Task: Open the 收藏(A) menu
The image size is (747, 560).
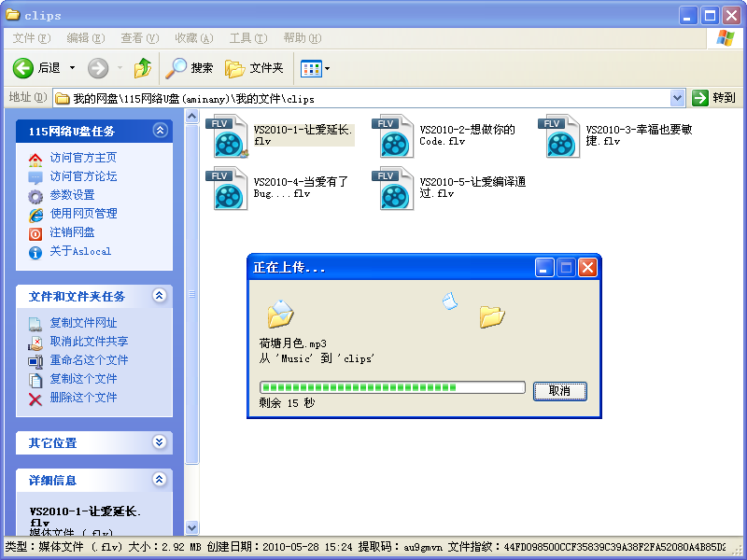Action: pyautogui.click(x=194, y=38)
